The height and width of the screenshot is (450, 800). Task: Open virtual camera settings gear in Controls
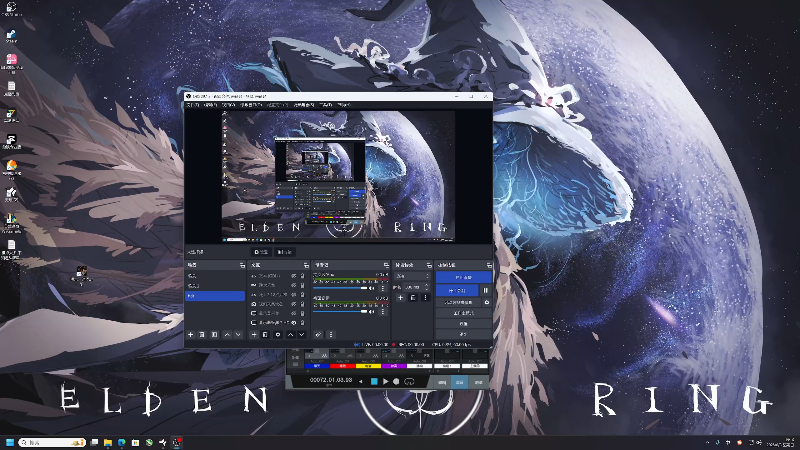487,302
